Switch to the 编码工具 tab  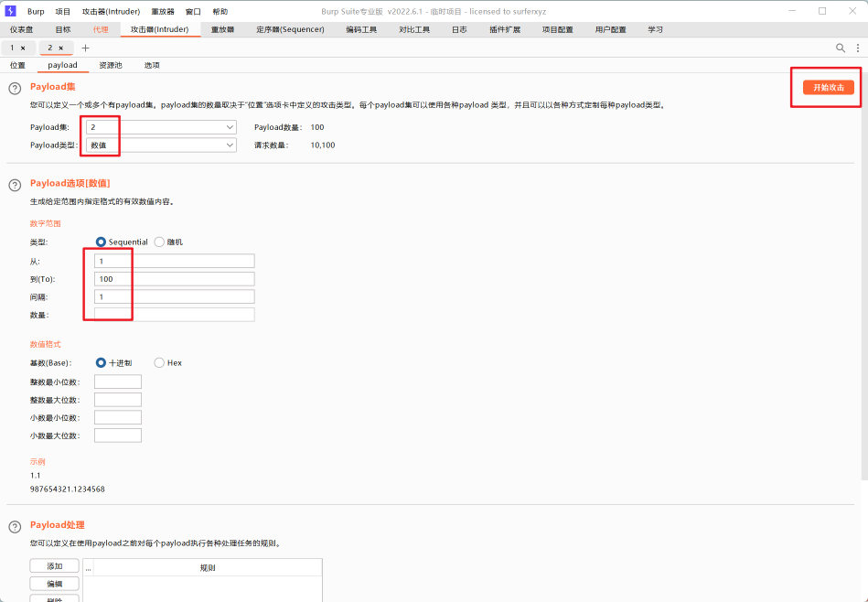point(361,30)
